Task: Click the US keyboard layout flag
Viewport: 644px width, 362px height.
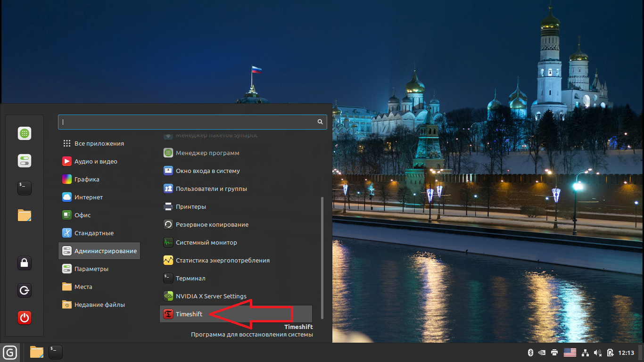Action: [x=570, y=352]
